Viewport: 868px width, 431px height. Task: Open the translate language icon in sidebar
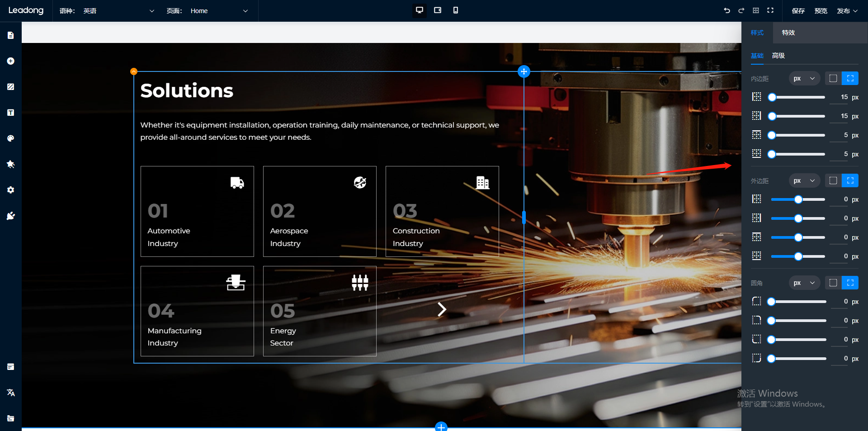click(11, 393)
